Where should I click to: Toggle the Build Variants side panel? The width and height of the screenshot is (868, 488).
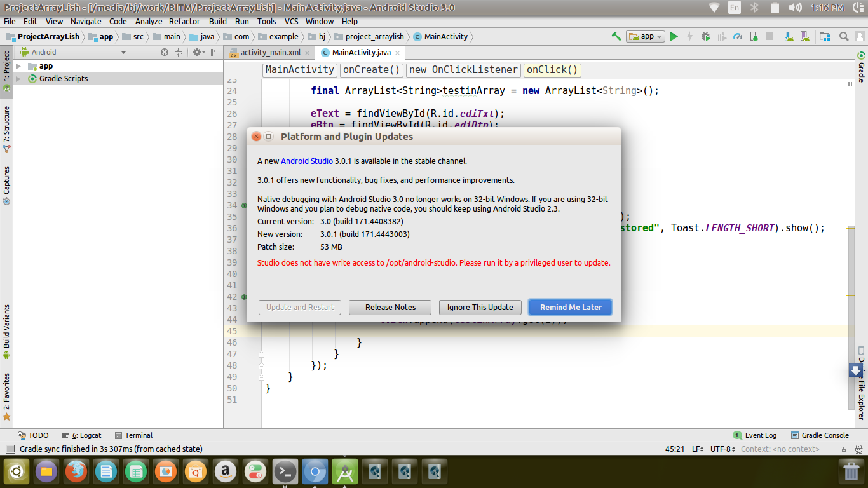(x=6, y=332)
